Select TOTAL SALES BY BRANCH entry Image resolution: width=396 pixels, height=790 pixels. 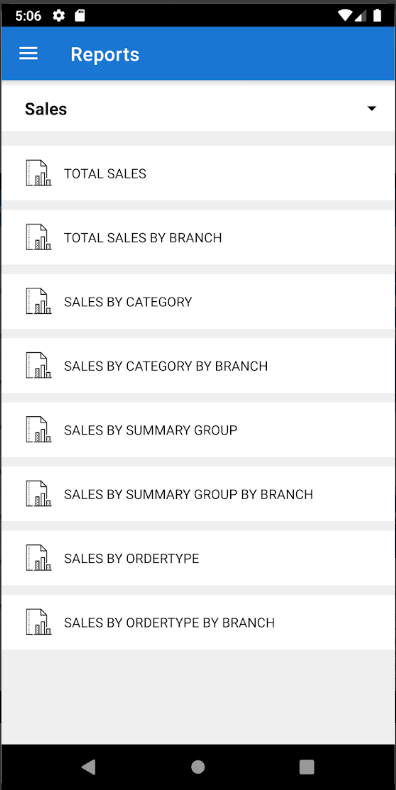(x=198, y=237)
